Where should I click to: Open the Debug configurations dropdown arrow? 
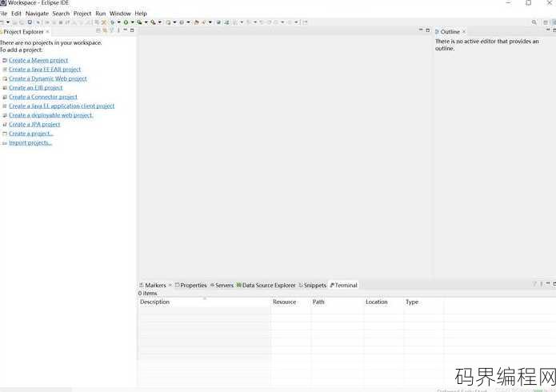(x=118, y=22)
